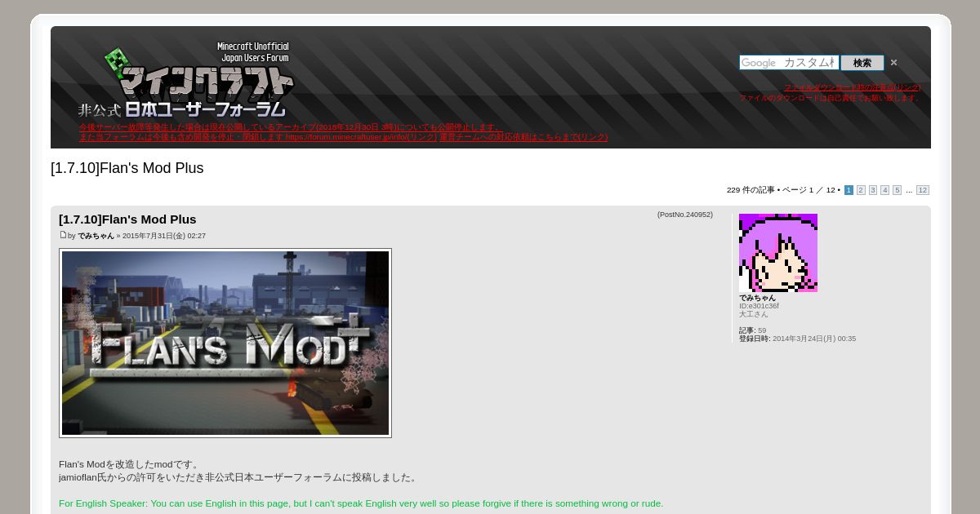Screen dimensions: 980x514
Task: Click the post icon beside 'by でみちゃん'
Action: click(63, 235)
